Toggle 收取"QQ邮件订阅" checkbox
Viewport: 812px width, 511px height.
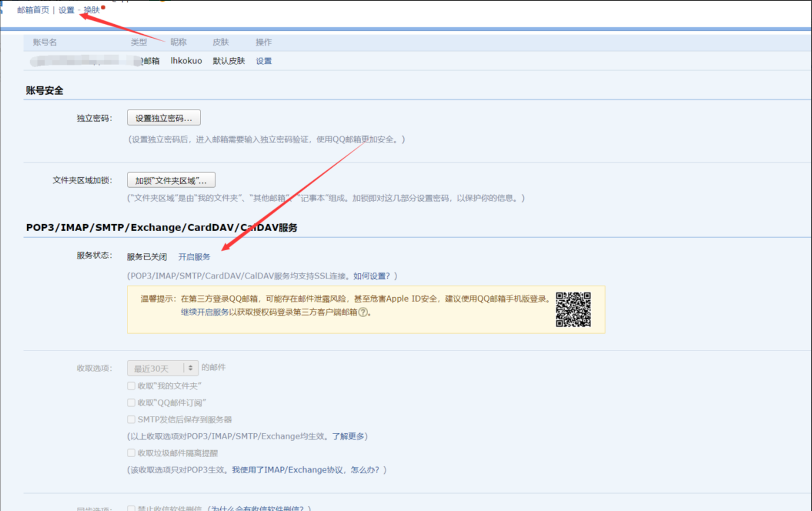[x=131, y=403]
